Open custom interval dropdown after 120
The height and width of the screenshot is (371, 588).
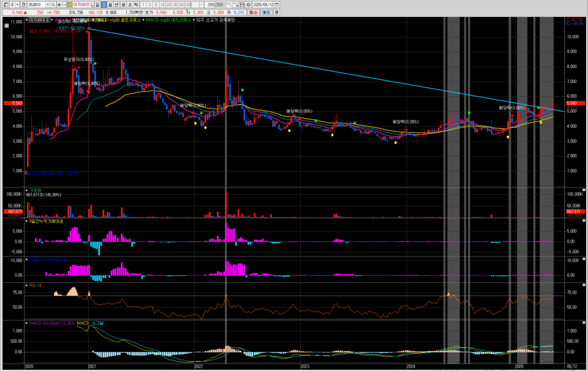202,4
